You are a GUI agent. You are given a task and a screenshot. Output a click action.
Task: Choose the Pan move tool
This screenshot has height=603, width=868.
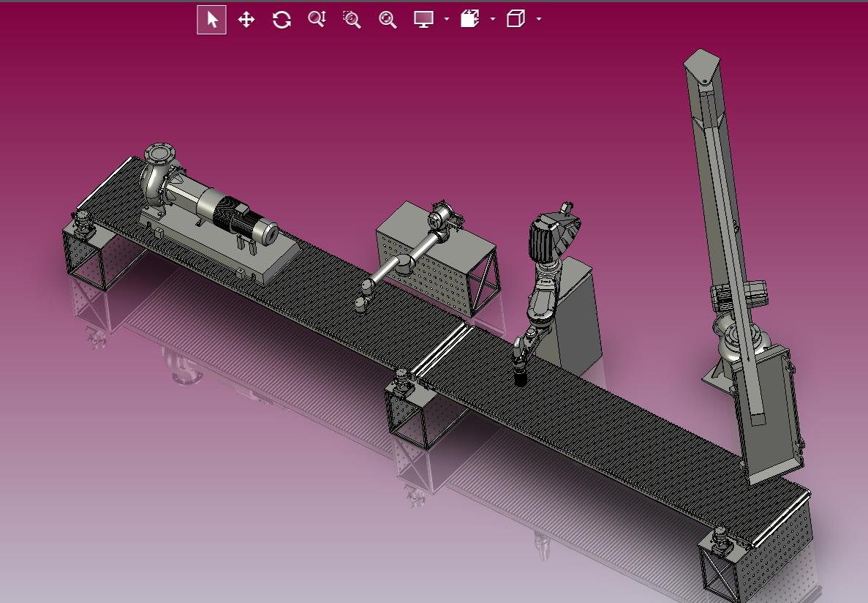(246, 20)
